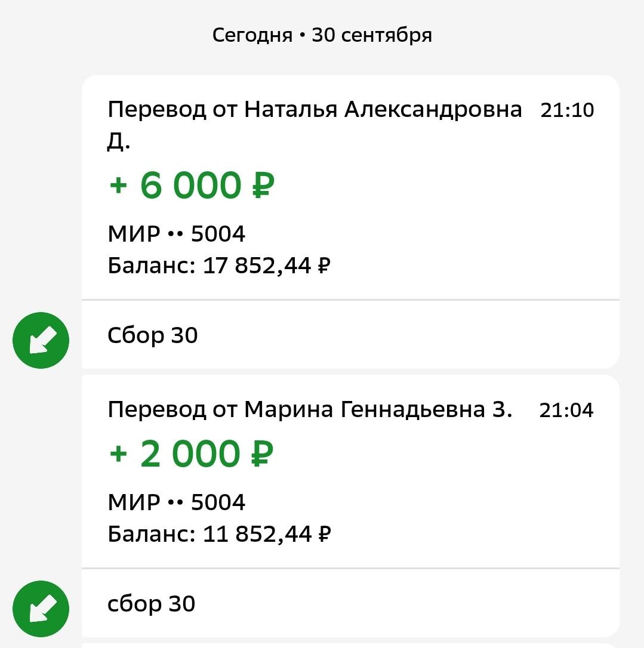Screen dimensions: 644x648
Task: Click the ruble sign in the +2 000 amount
Action: (x=259, y=454)
